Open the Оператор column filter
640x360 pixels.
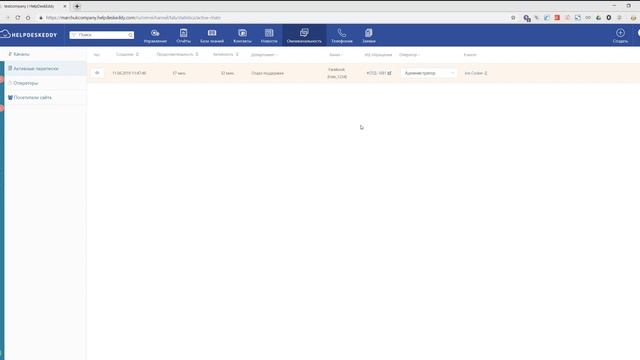pyautogui.click(x=409, y=55)
